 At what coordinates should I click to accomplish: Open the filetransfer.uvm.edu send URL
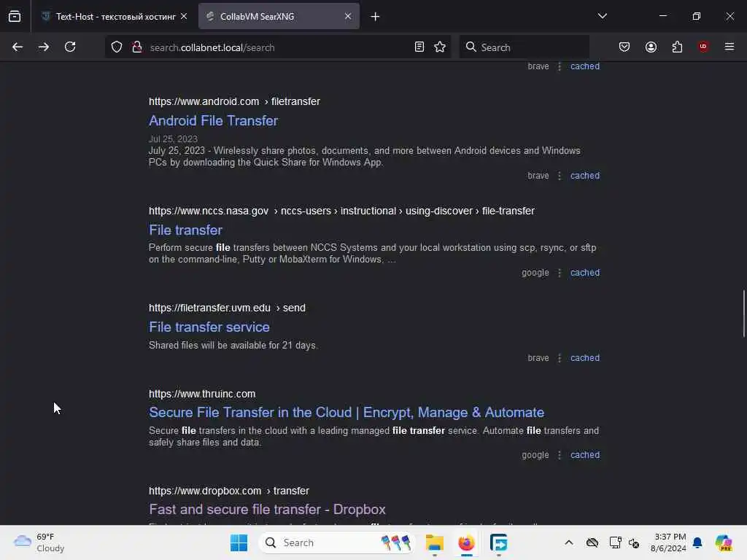tap(228, 308)
